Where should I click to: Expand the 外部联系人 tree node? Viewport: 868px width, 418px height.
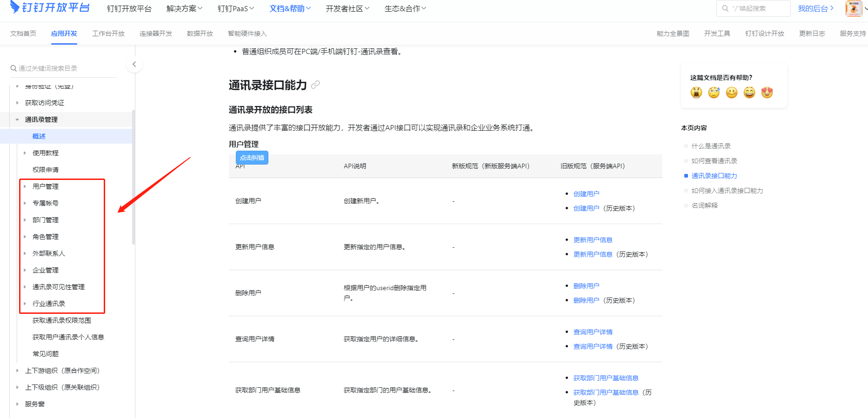[25, 253]
